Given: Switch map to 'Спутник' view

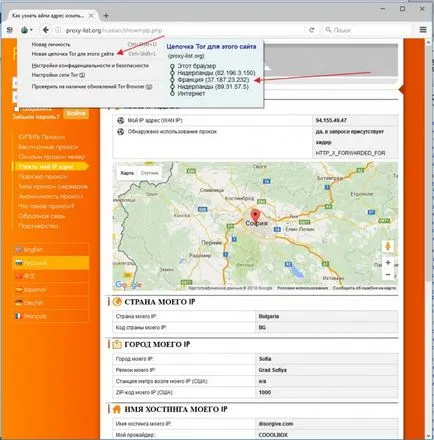Looking at the screenshot, I should pos(149,173).
